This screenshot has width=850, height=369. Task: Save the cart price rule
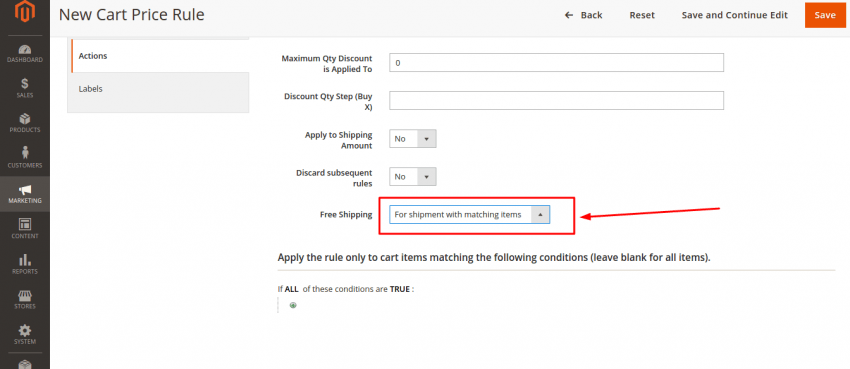[x=825, y=15]
